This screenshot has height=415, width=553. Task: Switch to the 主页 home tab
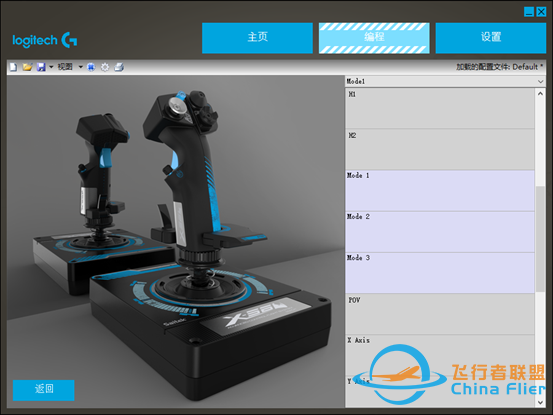pyautogui.click(x=257, y=38)
